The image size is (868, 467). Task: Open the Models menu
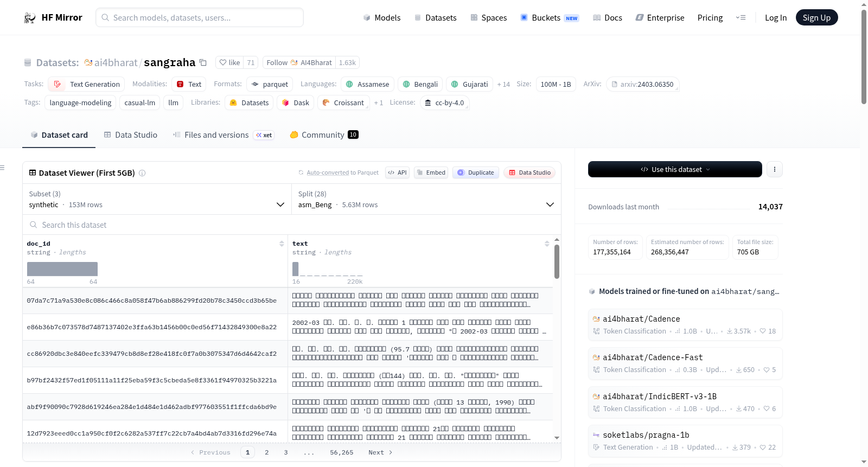pyautogui.click(x=382, y=18)
